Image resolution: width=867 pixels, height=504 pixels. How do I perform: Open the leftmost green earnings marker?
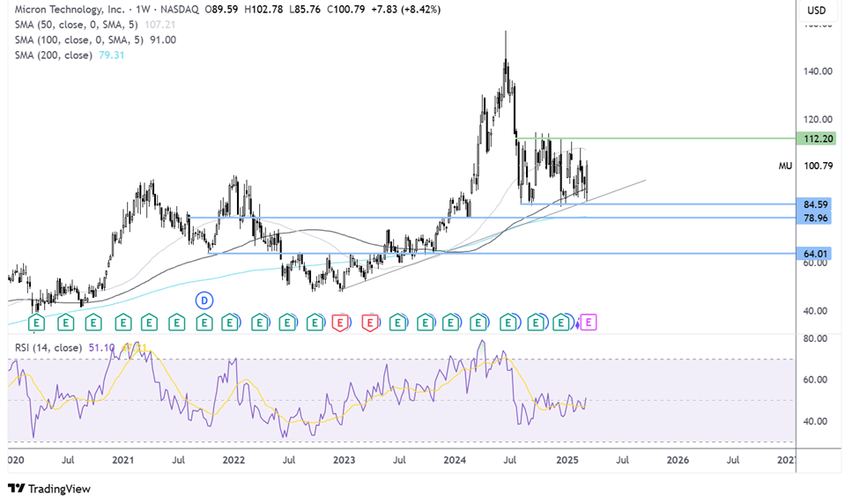pos(36,322)
